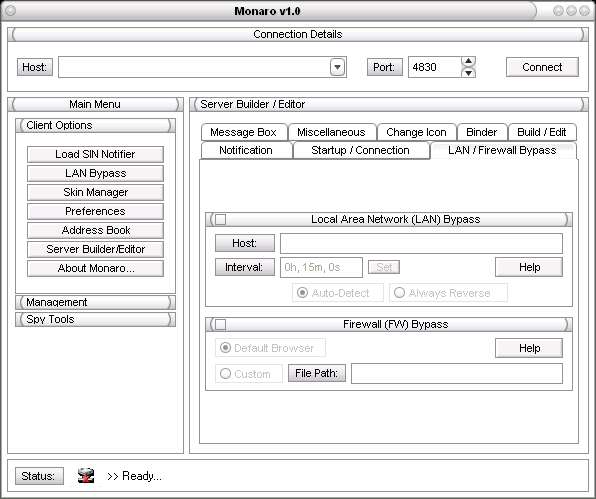
Task: Click the disconnected network status icon
Action: coord(86,475)
